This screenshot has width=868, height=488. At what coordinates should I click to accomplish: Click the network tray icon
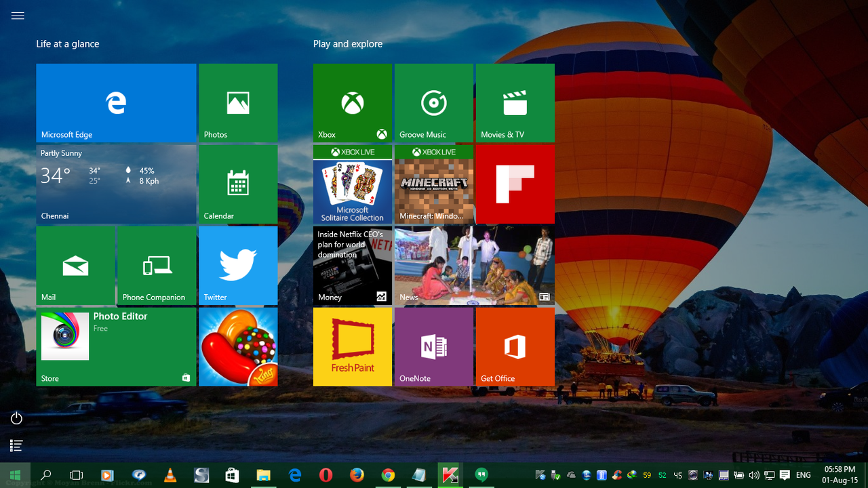pos(770,475)
